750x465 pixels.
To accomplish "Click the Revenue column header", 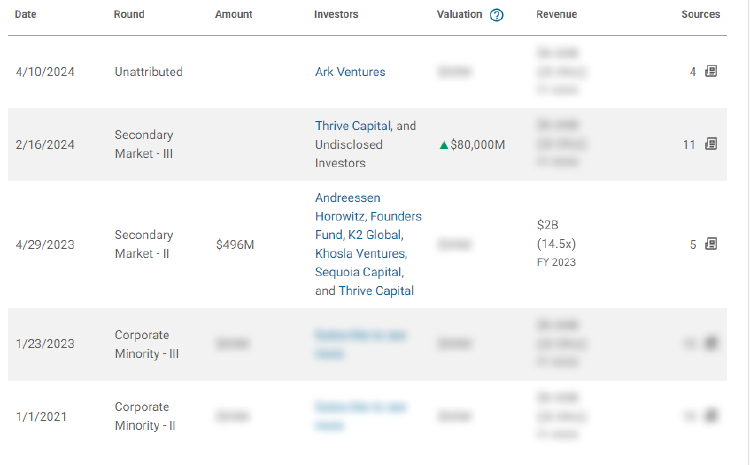I will [x=556, y=14].
